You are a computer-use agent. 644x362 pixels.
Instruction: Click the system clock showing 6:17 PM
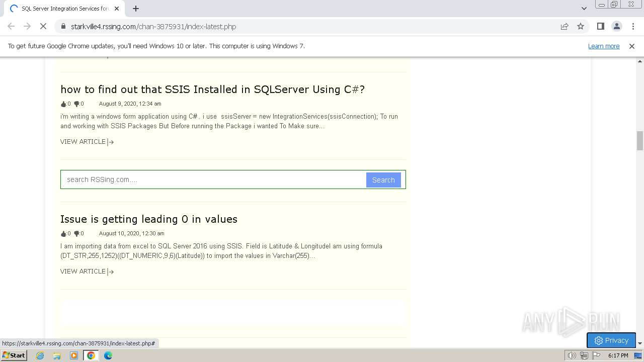coord(618,355)
